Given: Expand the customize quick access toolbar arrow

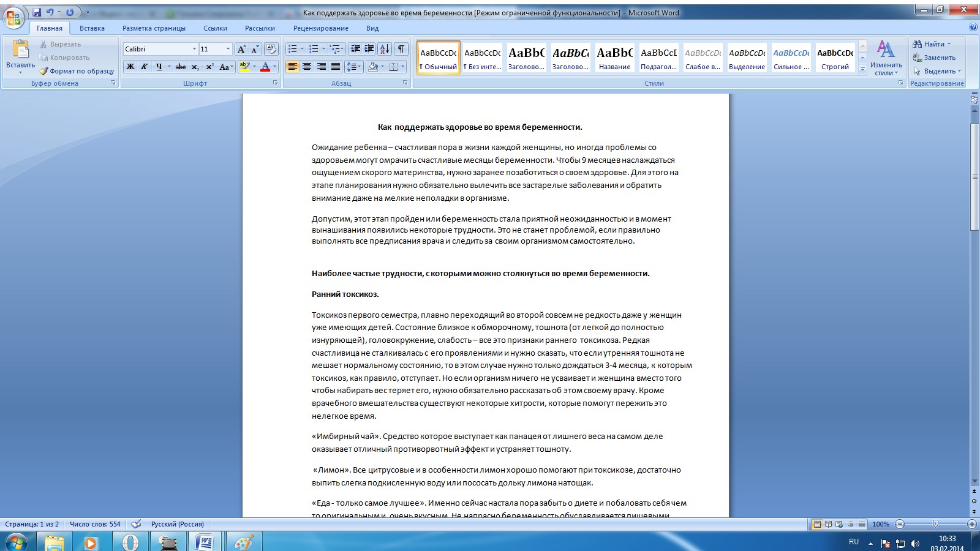Looking at the screenshot, I should coord(88,12).
